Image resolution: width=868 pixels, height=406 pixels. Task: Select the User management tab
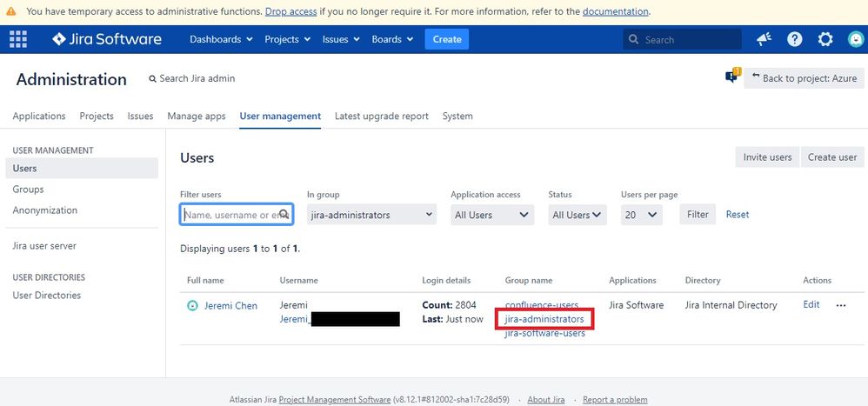tap(280, 116)
